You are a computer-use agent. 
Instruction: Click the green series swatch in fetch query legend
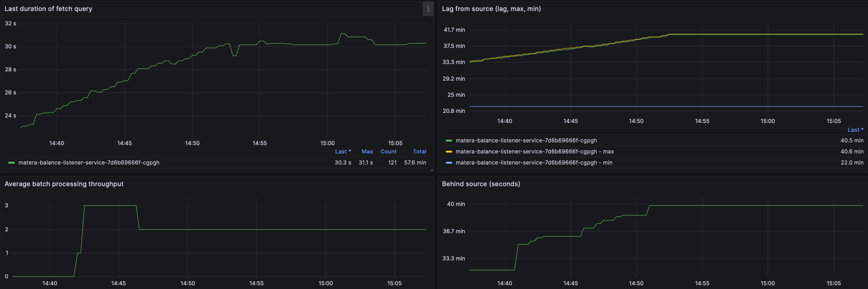pos(12,163)
